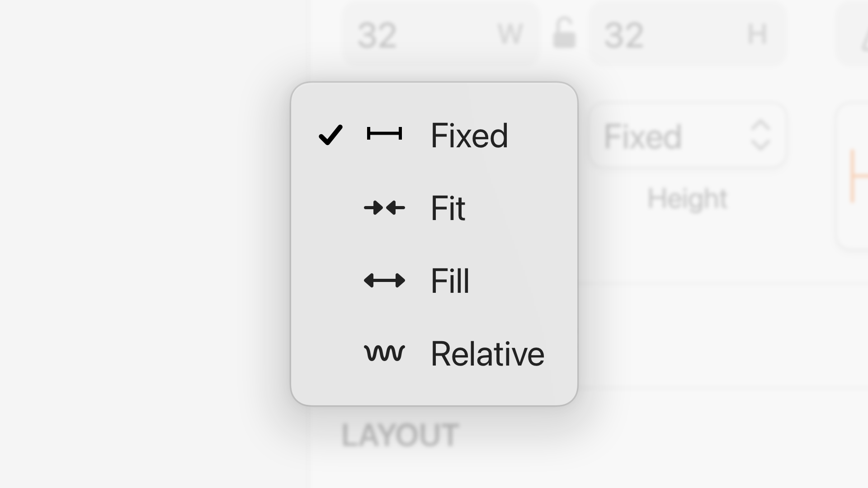
Task: Toggle the currently checked Fixed option off
Action: point(469,135)
